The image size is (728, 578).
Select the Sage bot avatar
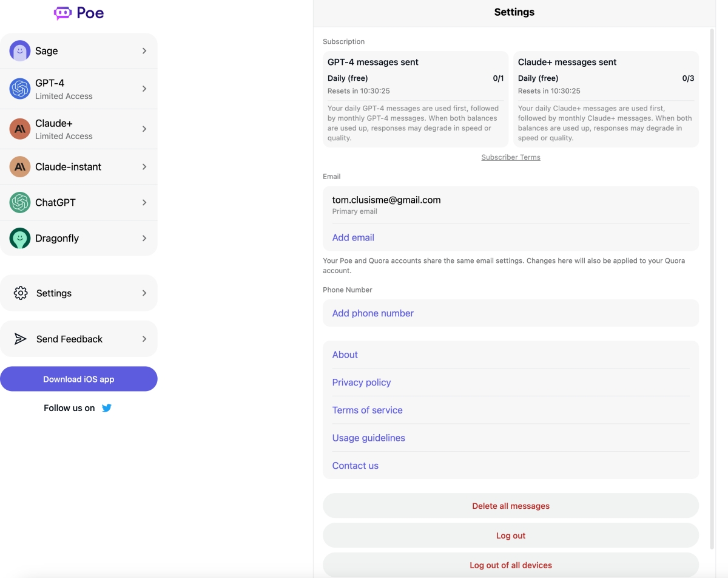[20, 51]
